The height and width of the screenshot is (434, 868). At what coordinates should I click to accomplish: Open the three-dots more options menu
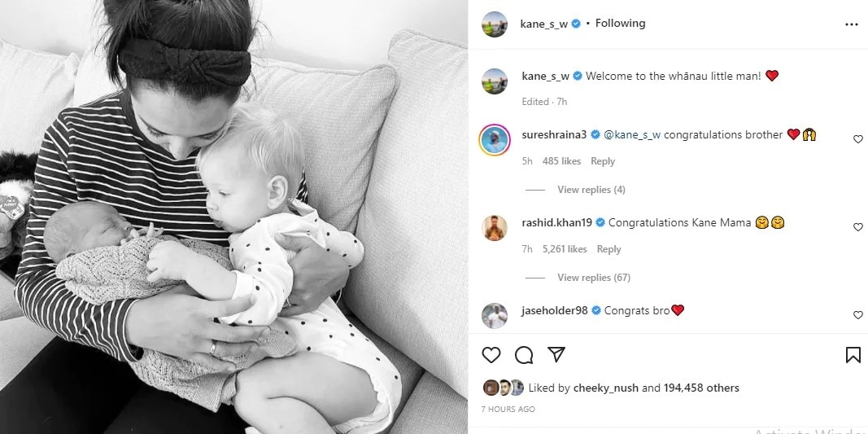pos(852,24)
